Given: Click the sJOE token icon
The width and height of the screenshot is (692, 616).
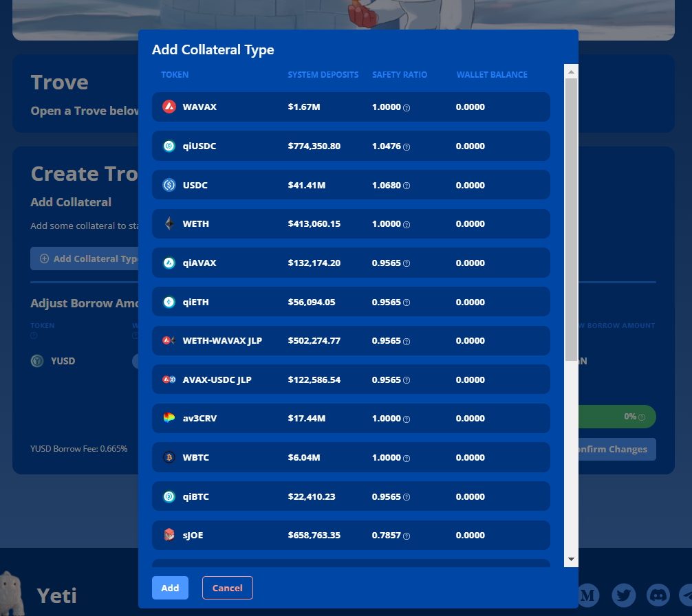Looking at the screenshot, I should click(x=169, y=536).
